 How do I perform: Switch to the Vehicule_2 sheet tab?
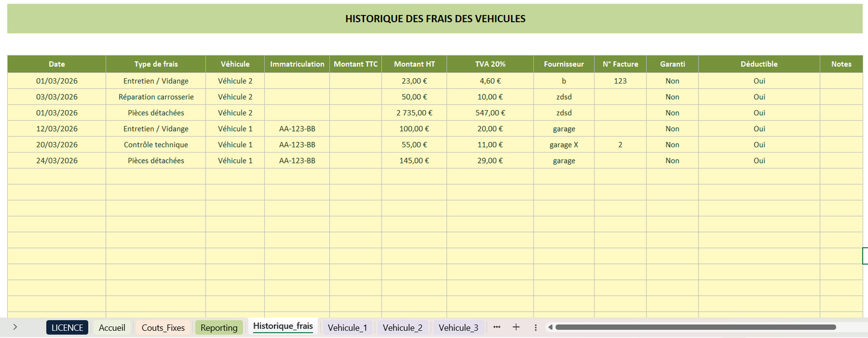pos(402,327)
